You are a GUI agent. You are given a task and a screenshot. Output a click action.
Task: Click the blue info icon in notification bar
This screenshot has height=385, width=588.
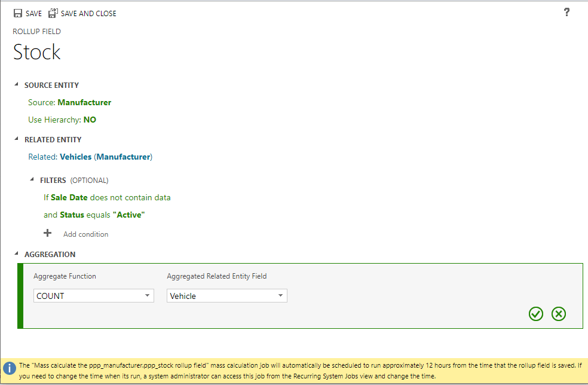10,368
